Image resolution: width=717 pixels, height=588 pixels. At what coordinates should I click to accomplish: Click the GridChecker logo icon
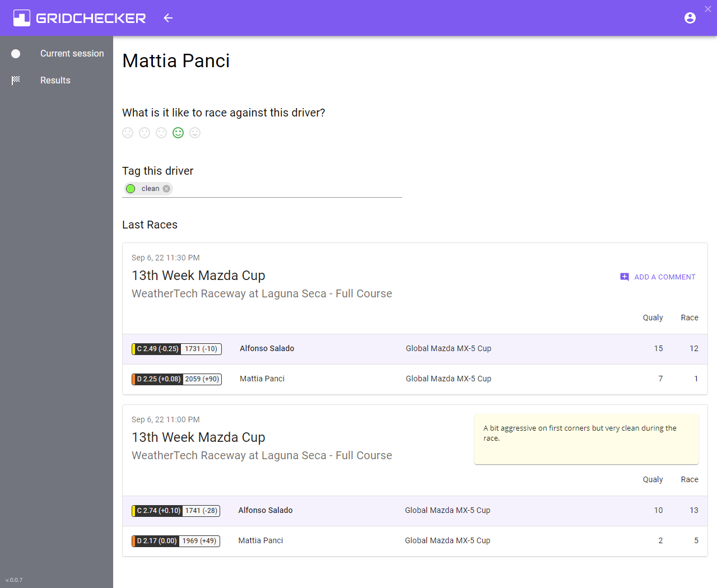(22, 18)
